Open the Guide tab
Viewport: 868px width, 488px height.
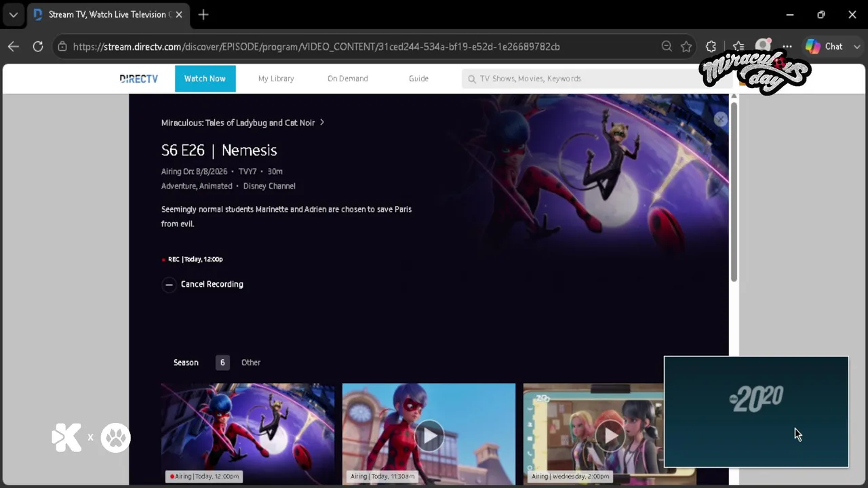click(418, 79)
